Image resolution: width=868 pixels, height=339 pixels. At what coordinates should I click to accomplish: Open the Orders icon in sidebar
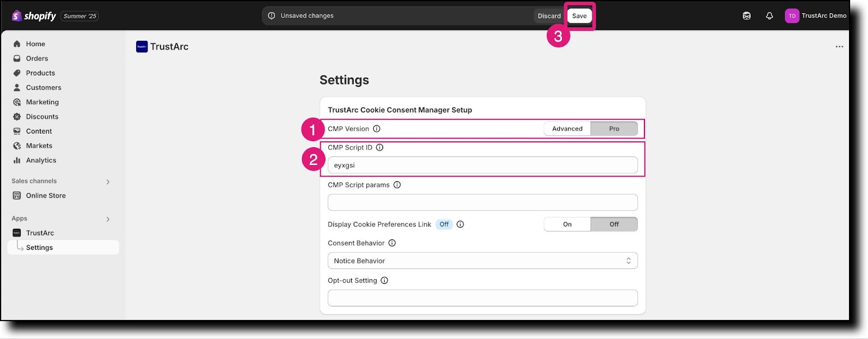(x=17, y=59)
